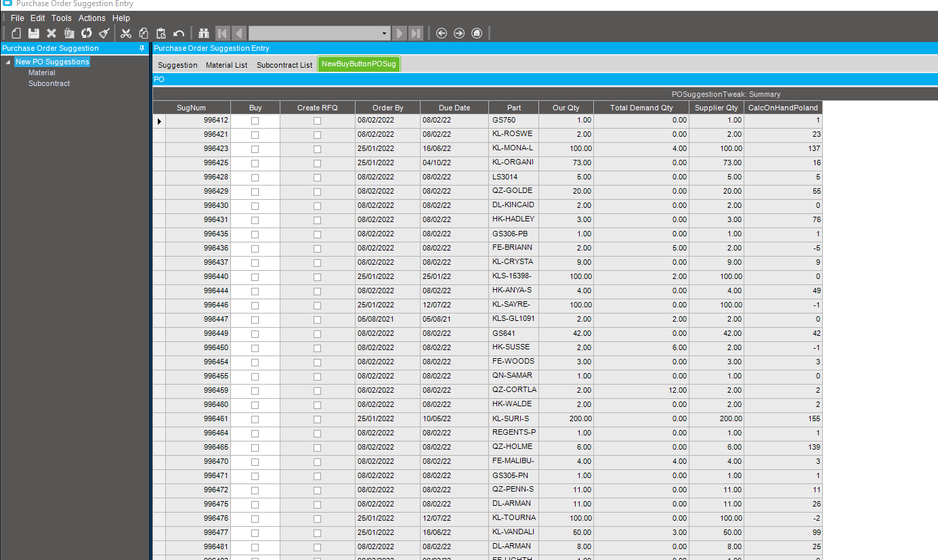Sort by the Order By column header

[387, 108]
